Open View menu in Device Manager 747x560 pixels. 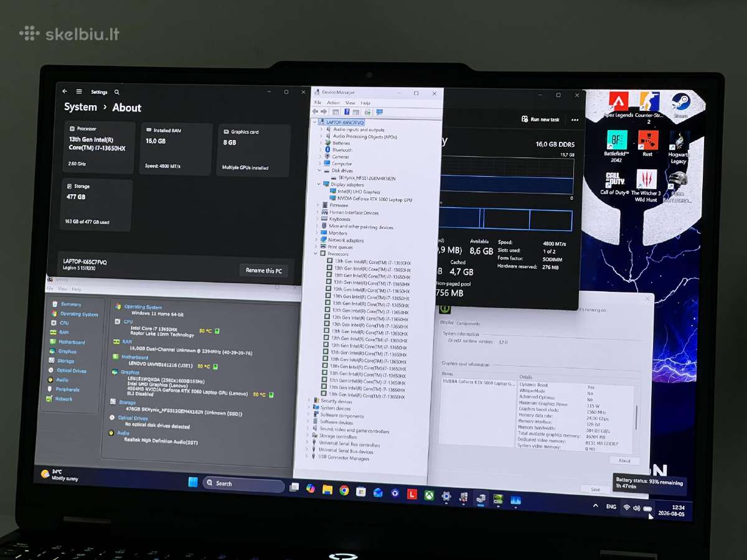[x=350, y=103]
